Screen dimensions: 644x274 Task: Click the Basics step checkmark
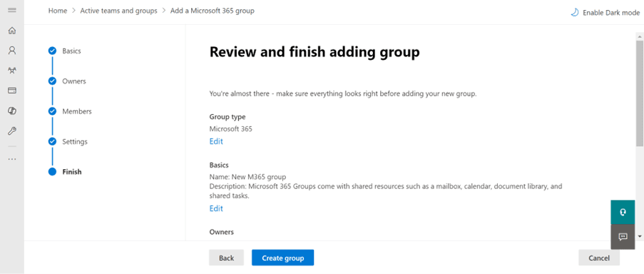(52, 51)
